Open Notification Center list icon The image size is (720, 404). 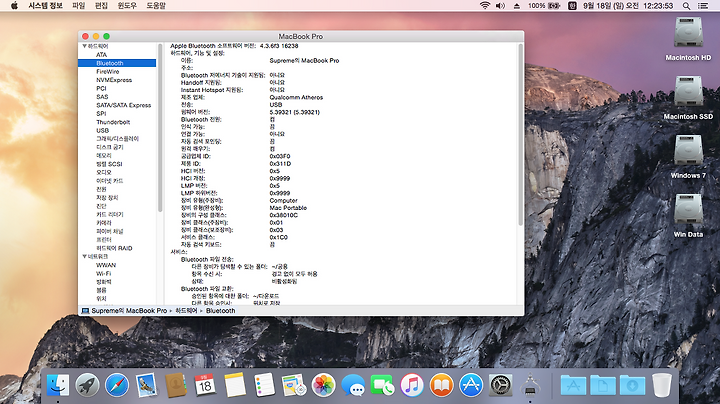[703, 6]
